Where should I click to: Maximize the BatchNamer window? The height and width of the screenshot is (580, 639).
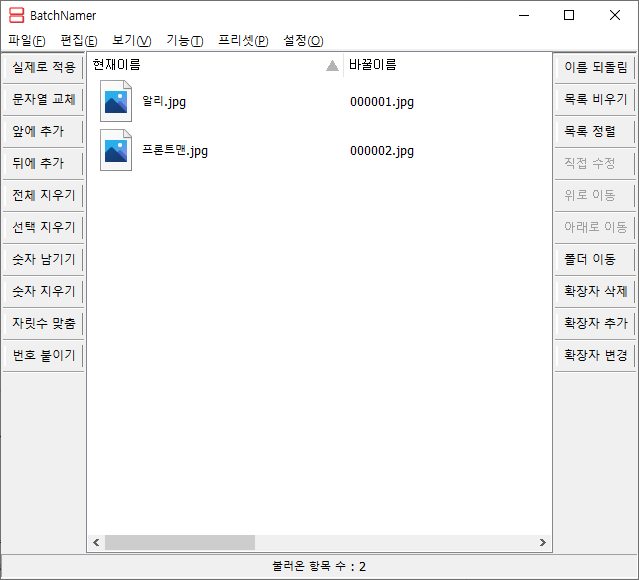click(569, 15)
